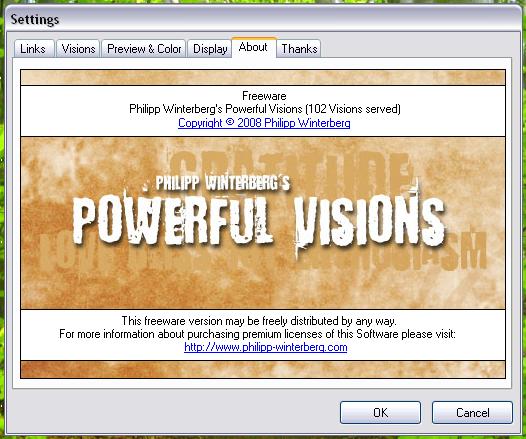Screen dimensions: 526x439
Task: Open the Thanks tab
Action: coord(299,49)
